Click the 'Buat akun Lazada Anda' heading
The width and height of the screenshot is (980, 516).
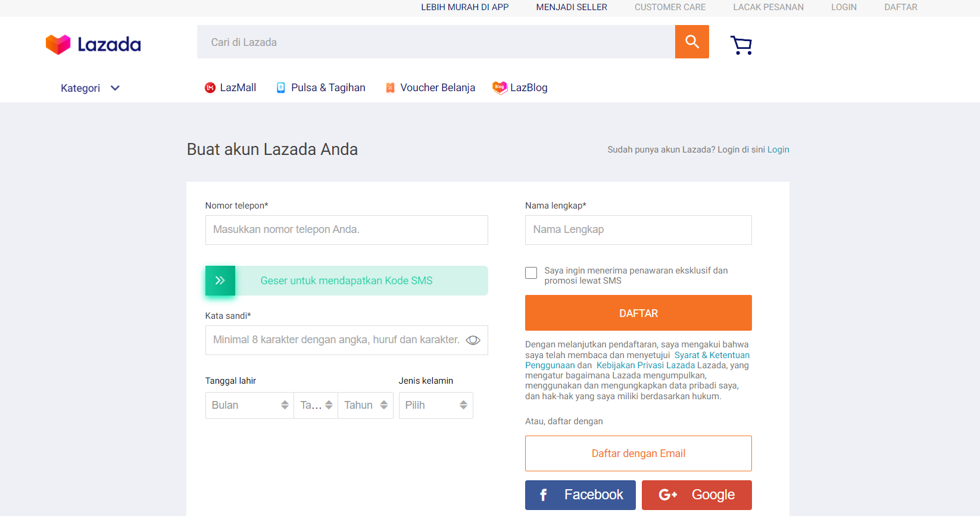point(272,149)
